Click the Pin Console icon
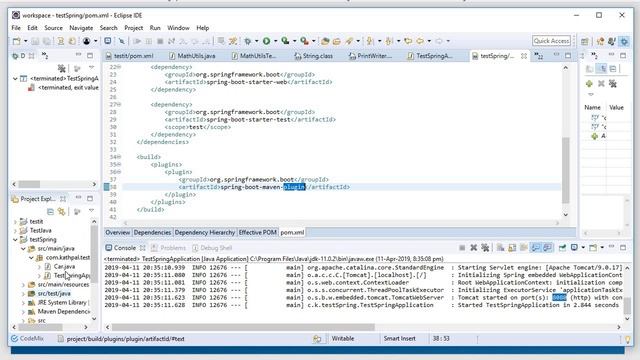This screenshot has height=360, width=640. [562, 248]
